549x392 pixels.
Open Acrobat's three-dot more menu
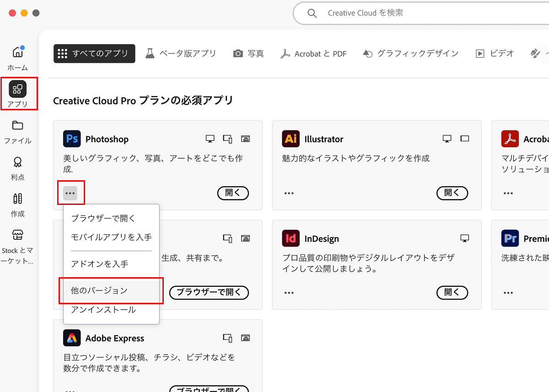508,193
